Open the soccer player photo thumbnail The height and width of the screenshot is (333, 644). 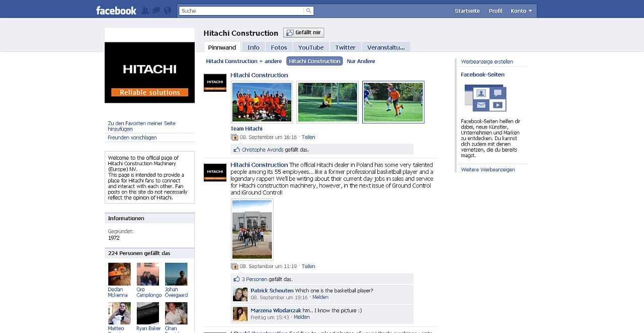393,102
